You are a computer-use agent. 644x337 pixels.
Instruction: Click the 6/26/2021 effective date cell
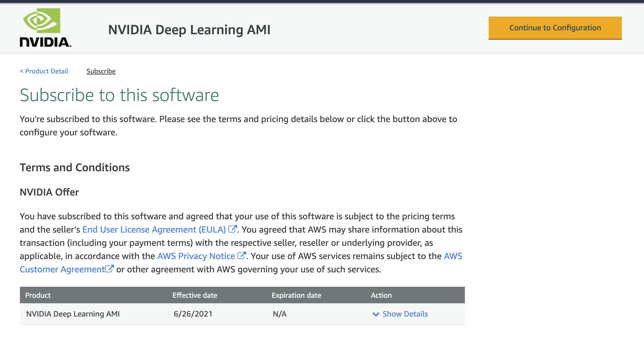click(x=193, y=314)
